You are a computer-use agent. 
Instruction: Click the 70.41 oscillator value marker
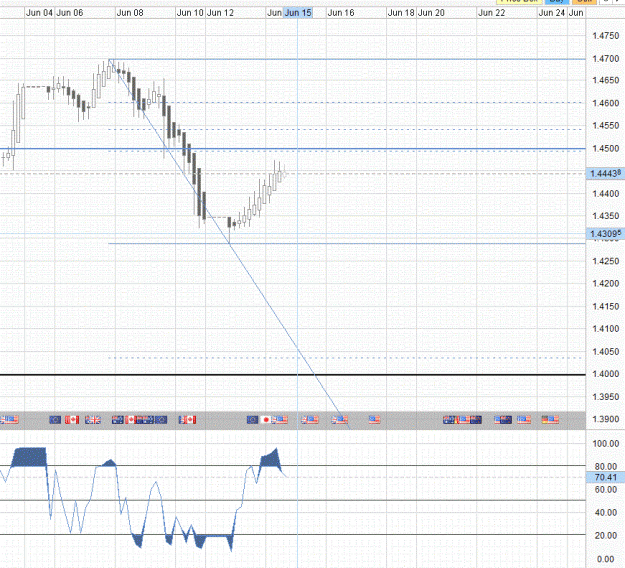(605, 477)
